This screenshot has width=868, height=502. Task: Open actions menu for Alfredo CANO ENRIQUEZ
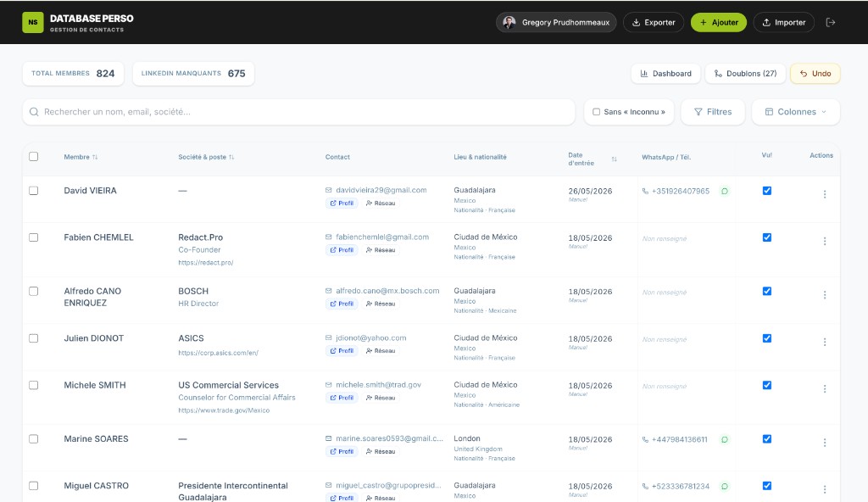[x=824, y=295]
